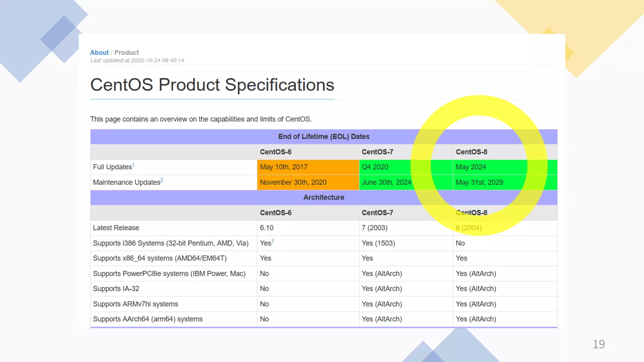Open footnote 3 beside CentOS-6 i386 Yes
The width and height of the screenshot is (644, 362).
point(273,241)
